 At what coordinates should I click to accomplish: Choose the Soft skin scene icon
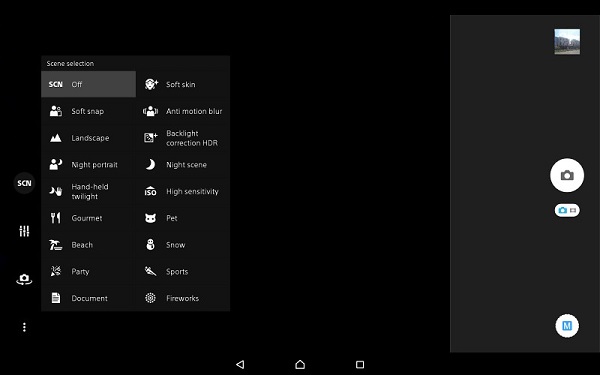coord(151,84)
